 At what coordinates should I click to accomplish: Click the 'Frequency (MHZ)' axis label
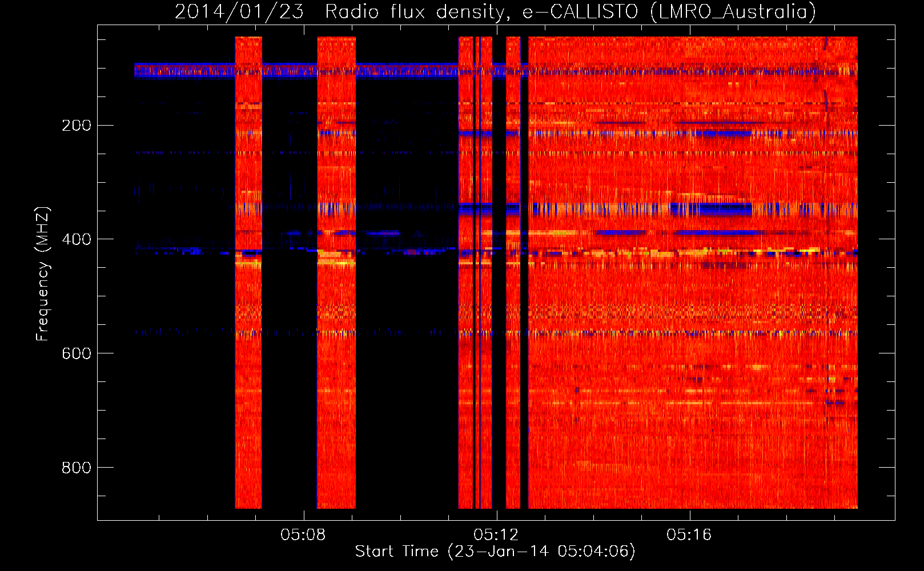[x=43, y=274]
